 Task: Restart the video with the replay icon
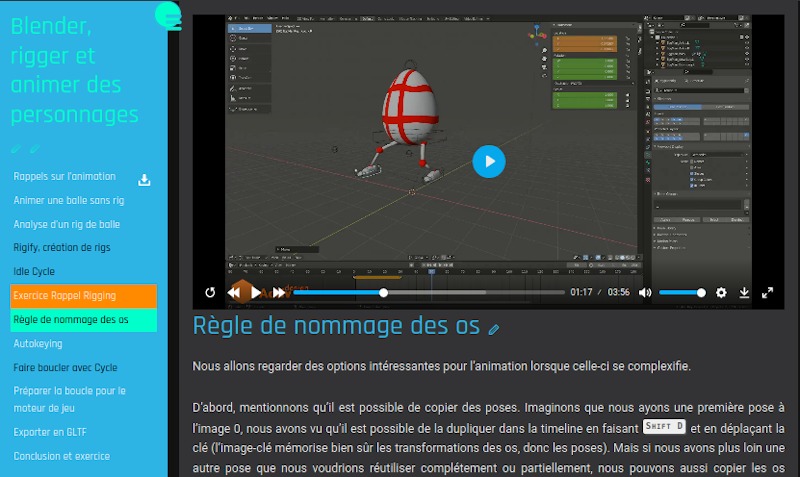[210, 292]
